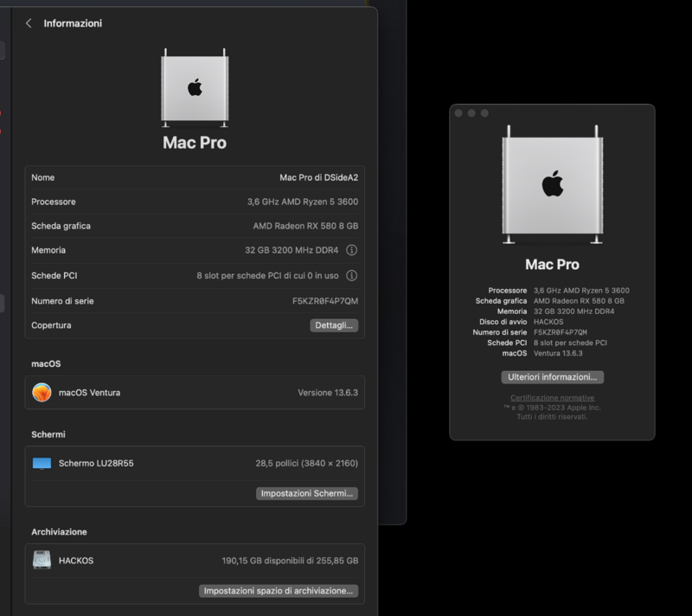
Task: Go back using the chevron beside Informazioni
Action: pos(29,23)
